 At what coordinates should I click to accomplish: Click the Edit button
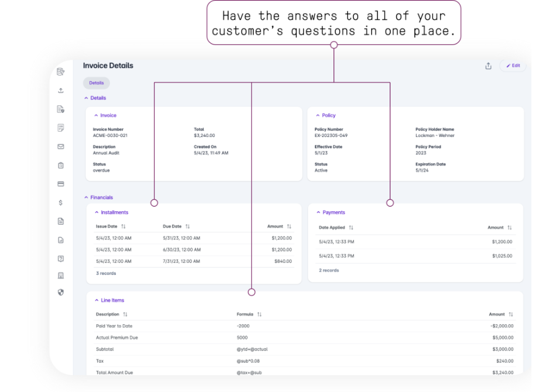pos(513,66)
